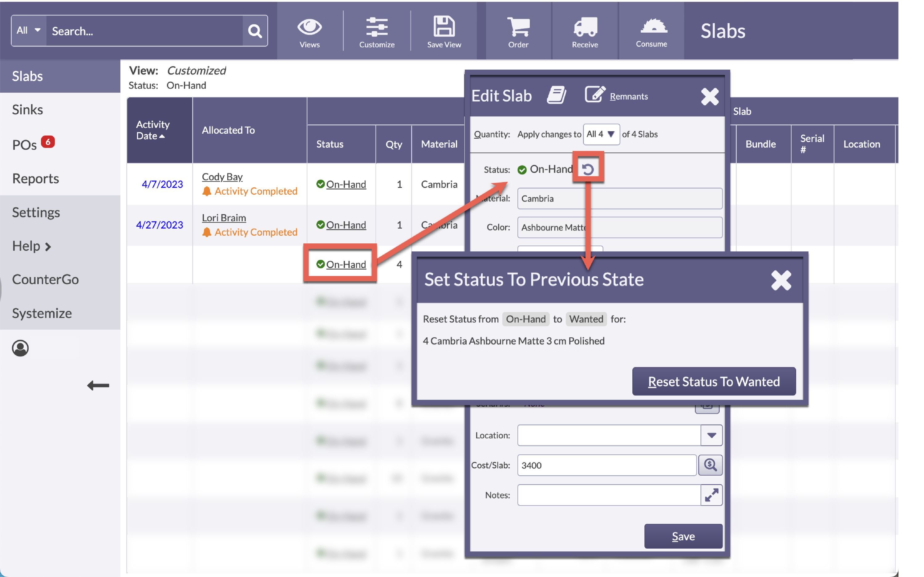
Task: Open the Order shopping cart icon
Action: pyautogui.click(x=518, y=27)
